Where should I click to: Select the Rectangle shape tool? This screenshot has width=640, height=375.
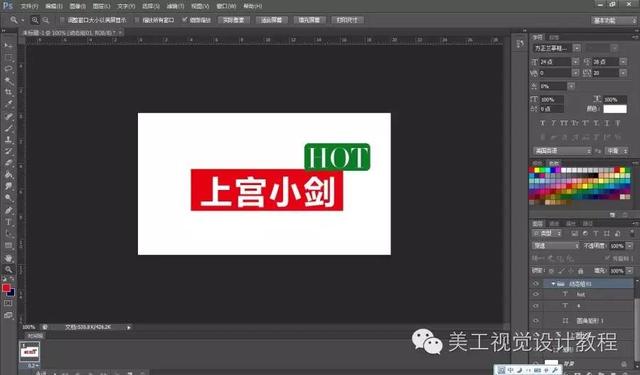click(x=8, y=246)
